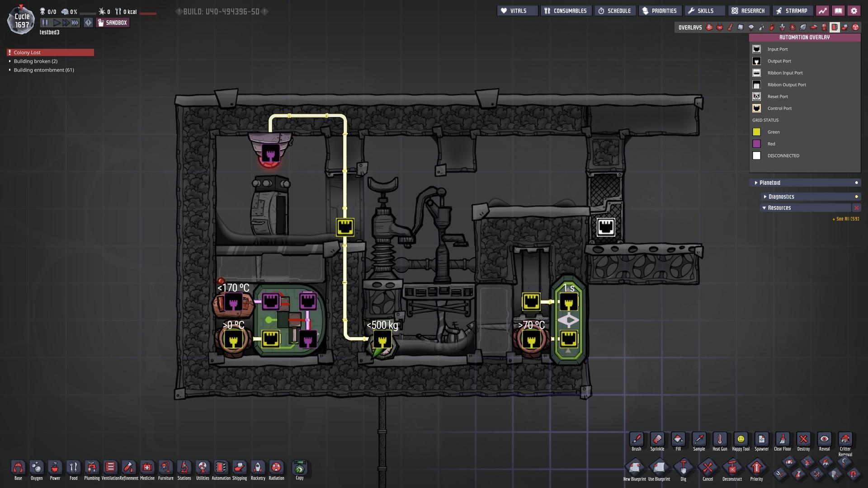Screen dimensions: 868x488
Task: Click the Colony Lost alert
Action: coord(50,52)
